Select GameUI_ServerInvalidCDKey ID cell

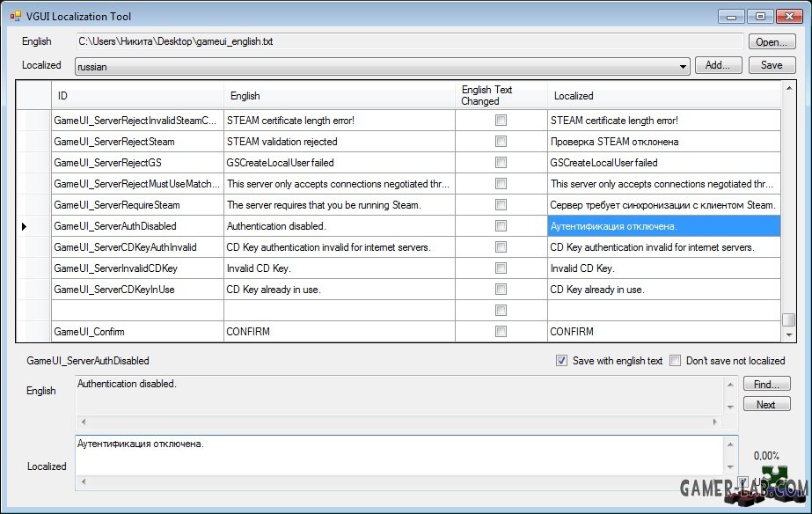point(137,268)
